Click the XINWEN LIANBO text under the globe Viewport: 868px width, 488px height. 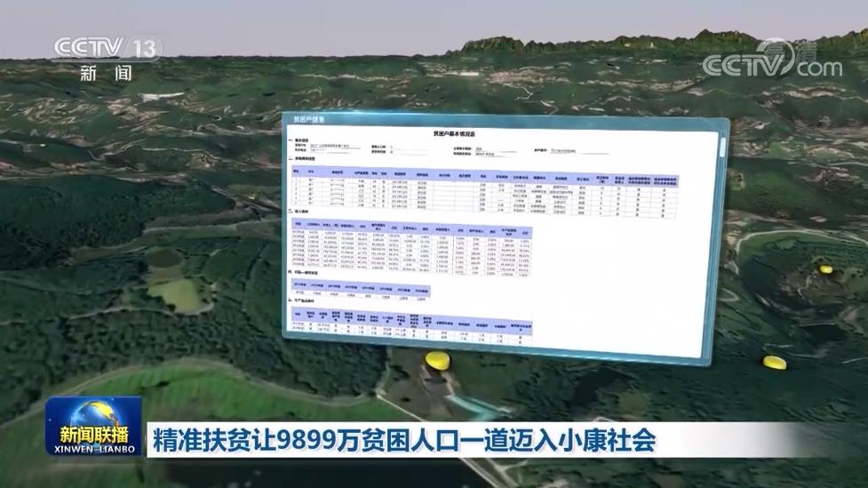96,449
